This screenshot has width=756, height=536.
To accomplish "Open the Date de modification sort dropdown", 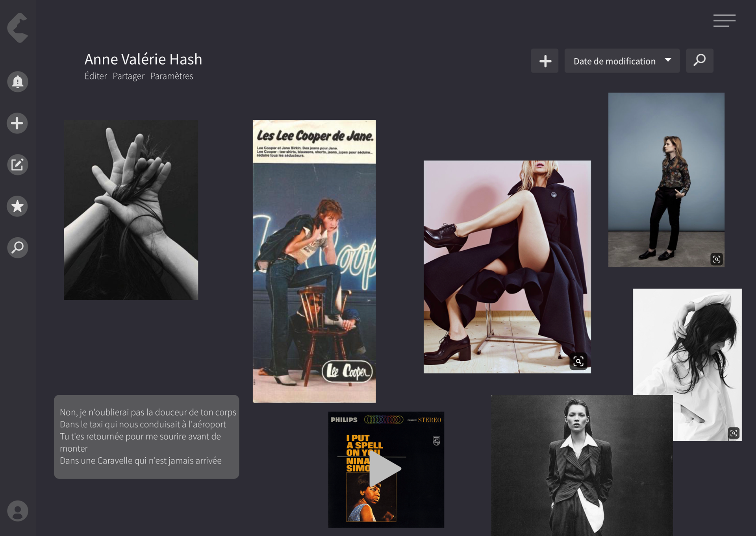I will pos(622,61).
